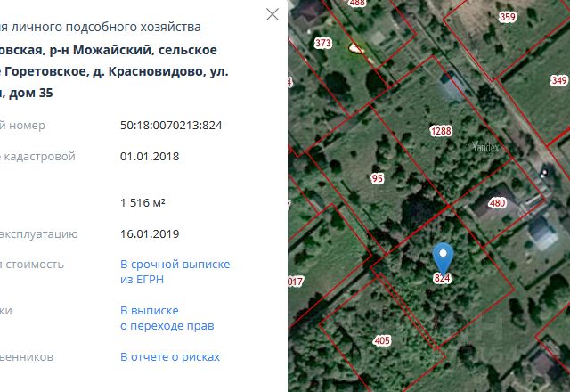Click the address heading ending дом 35
The height and width of the screenshot is (392, 570).
[114, 71]
